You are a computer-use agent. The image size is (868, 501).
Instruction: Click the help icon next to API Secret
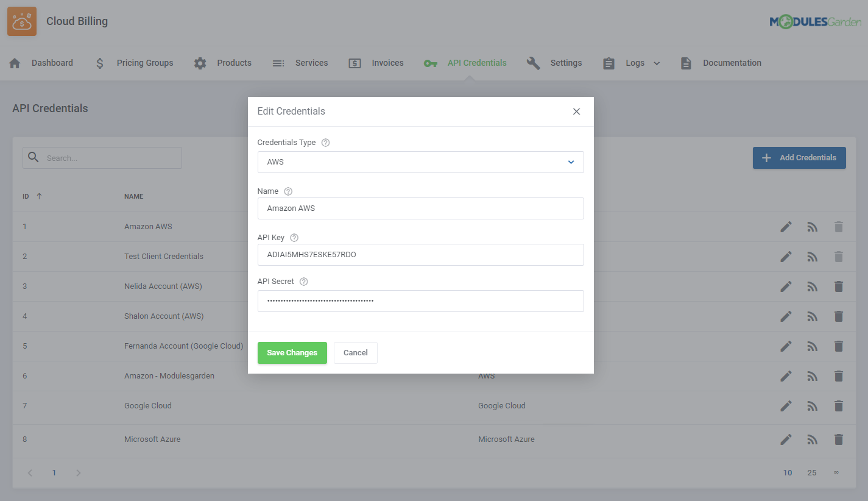(304, 282)
